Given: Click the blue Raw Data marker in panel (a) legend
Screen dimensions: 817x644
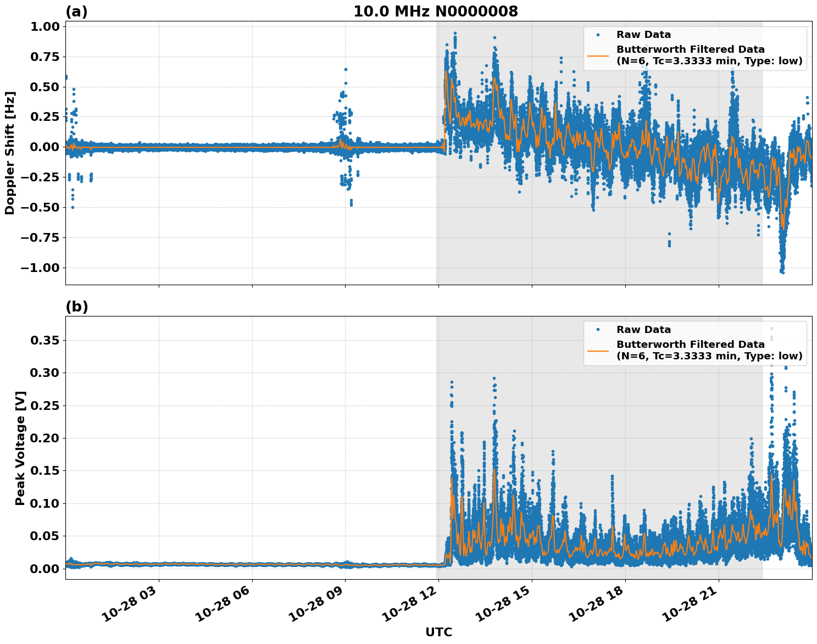Looking at the screenshot, I should (598, 35).
